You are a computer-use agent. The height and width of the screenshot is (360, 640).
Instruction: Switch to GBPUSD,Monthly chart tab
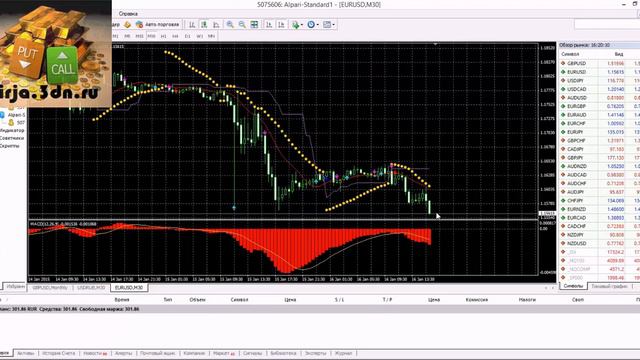coord(50,287)
